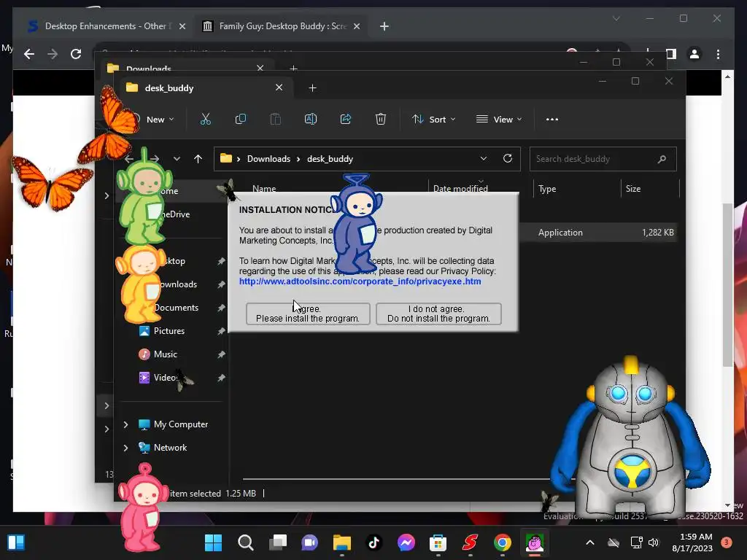Open Windows Start menu on taskbar
The height and width of the screenshot is (560, 747).
pos(213,542)
